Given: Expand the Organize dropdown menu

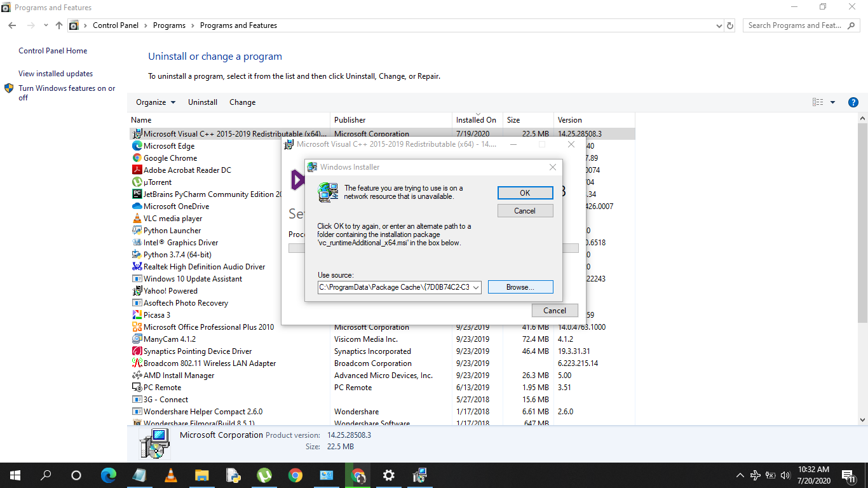Looking at the screenshot, I should pyautogui.click(x=156, y=102).
